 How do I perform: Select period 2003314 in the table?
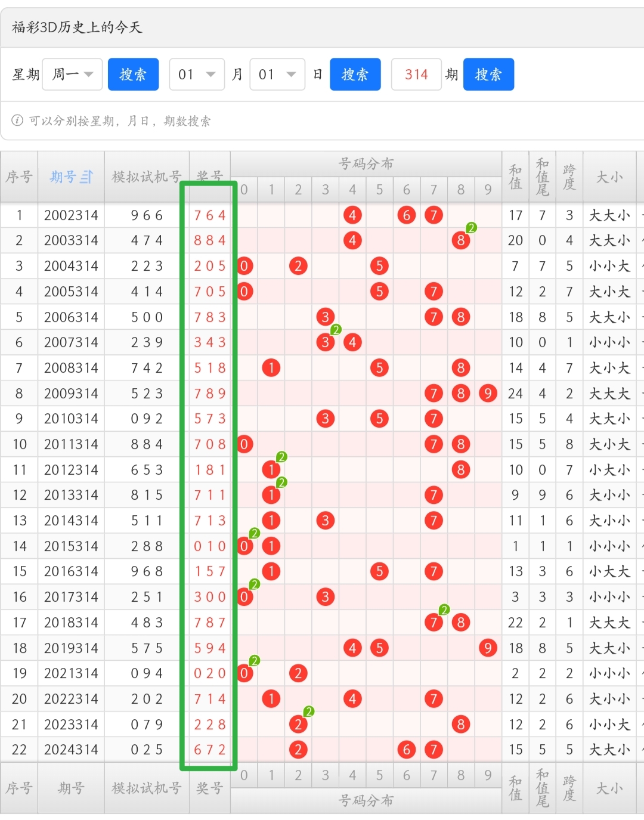tap(71, 240)
